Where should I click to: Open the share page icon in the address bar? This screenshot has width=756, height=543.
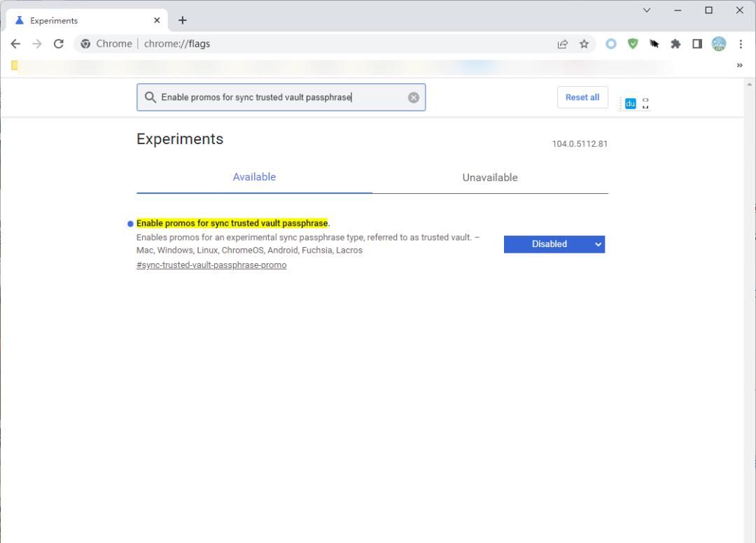[563, 44]
